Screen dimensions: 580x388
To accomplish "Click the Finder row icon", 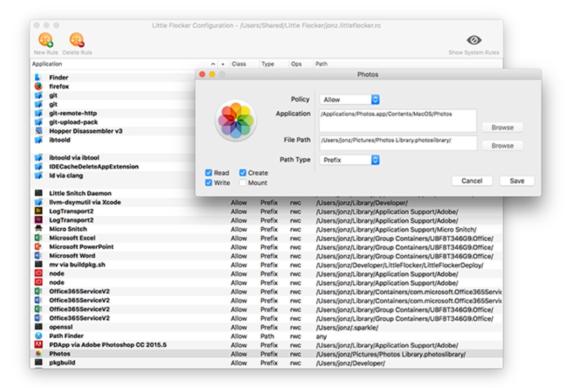I will tap(38, 77).
